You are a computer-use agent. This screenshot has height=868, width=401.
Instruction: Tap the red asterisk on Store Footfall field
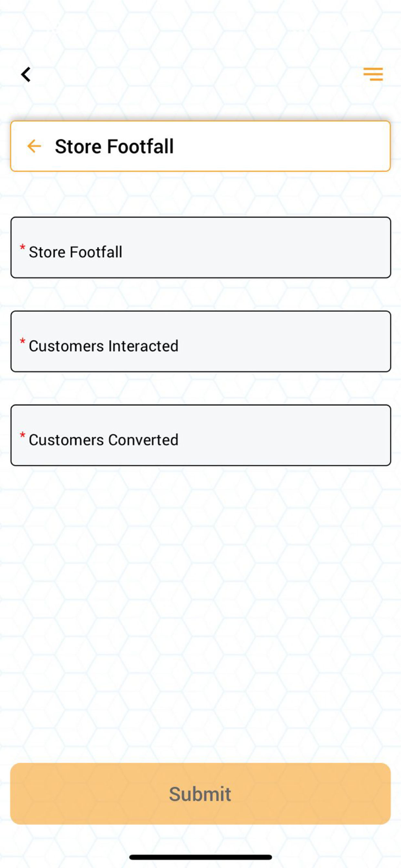click(x=23, y=247)
